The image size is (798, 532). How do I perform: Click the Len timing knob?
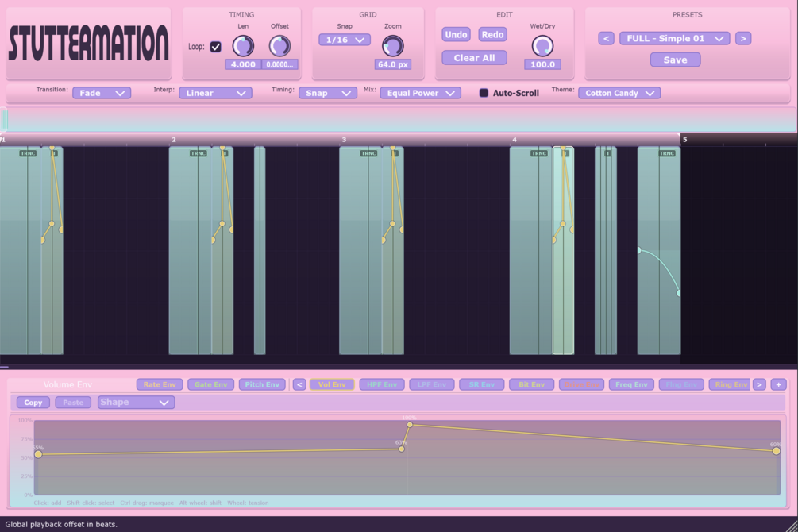click(x=243, y=46)
